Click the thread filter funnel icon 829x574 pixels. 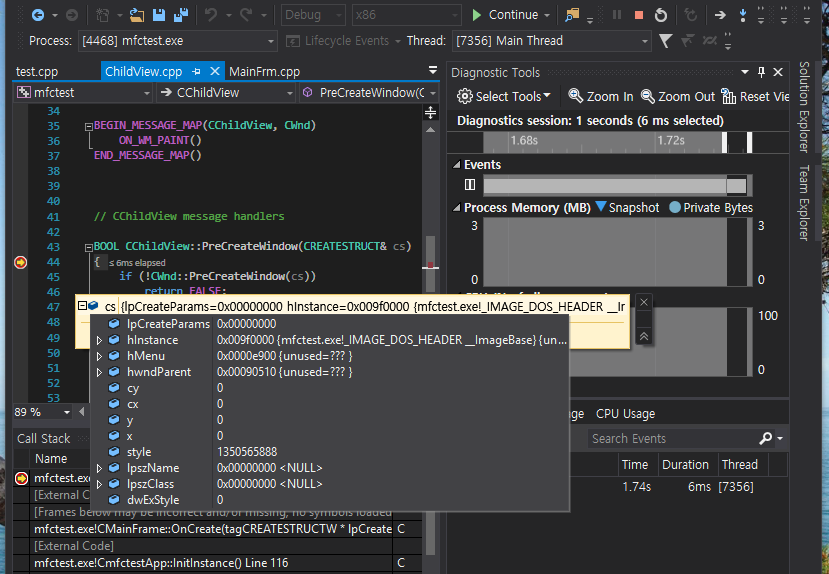(x=665, y=41)
